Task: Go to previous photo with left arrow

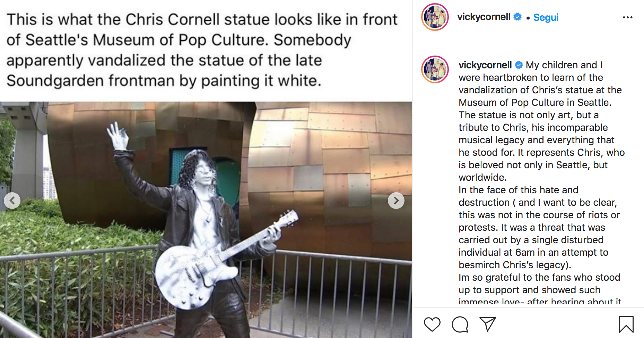Action: point(12,201)
